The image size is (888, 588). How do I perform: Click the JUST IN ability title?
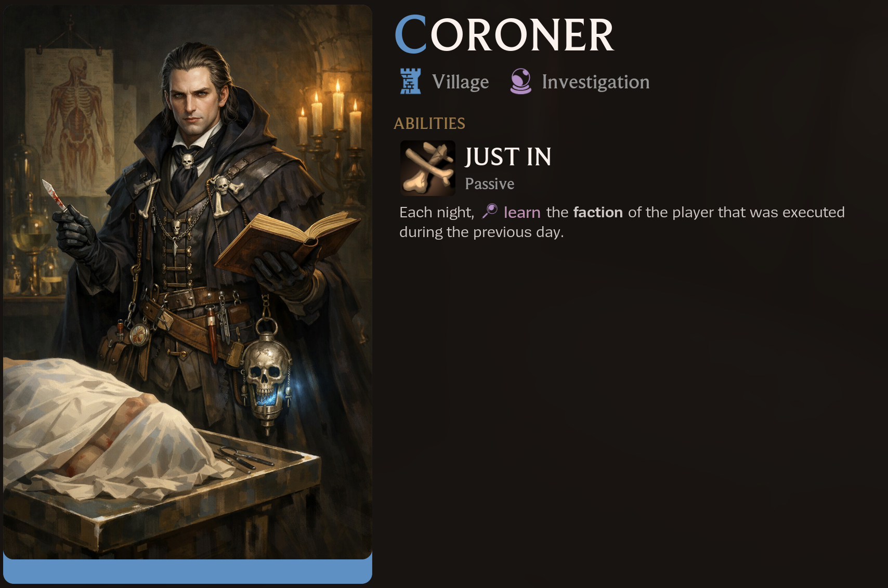(508, 157)
